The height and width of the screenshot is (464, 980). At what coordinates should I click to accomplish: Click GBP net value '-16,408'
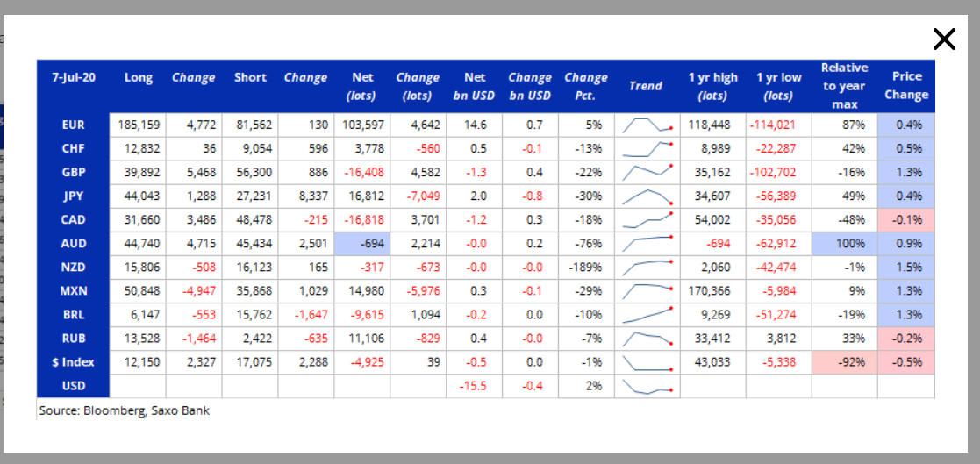point(364,173)
